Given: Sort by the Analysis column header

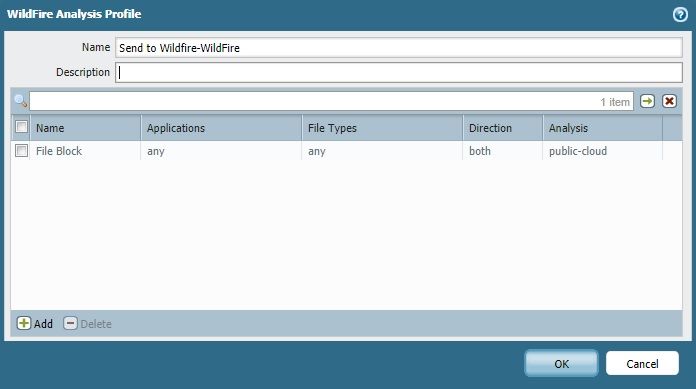Looking at the screenshot, I should (x=603, y=128).
